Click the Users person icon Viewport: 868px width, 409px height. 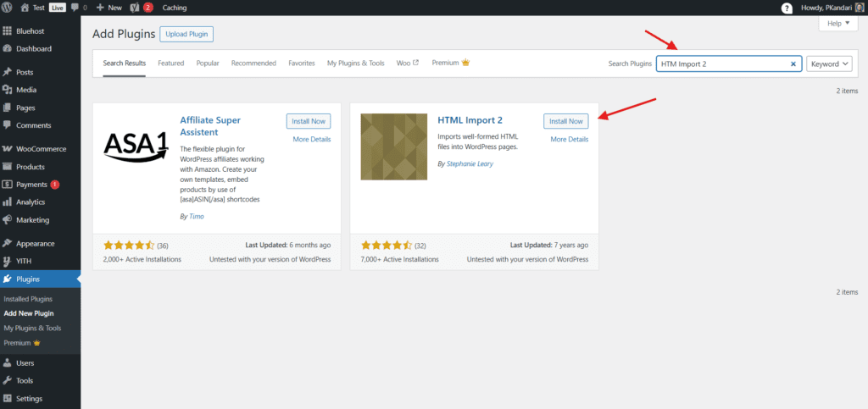tap(7, 363)
